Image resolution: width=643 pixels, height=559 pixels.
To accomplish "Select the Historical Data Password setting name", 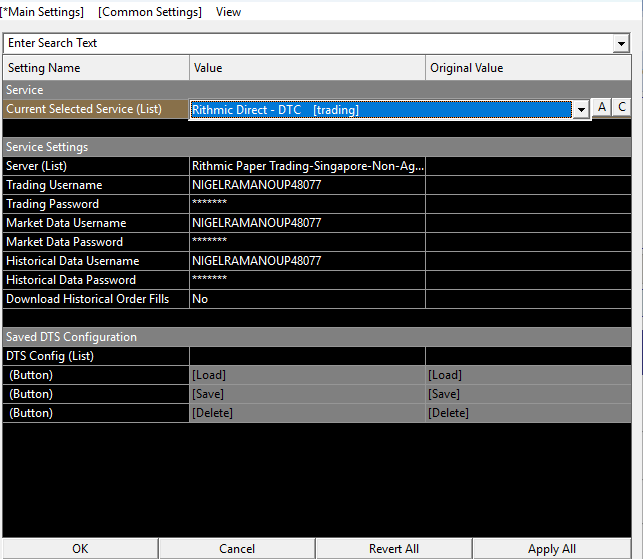I will click(x=96, y=280).
